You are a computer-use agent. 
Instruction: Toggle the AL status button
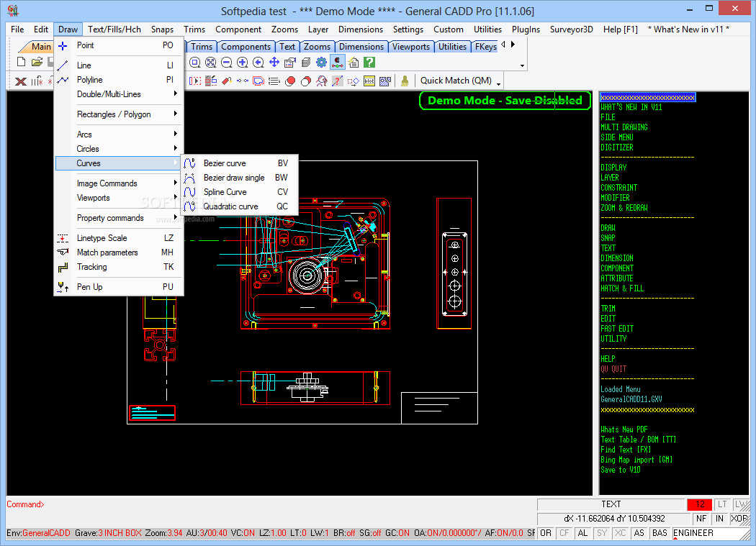tap(583, 533)
